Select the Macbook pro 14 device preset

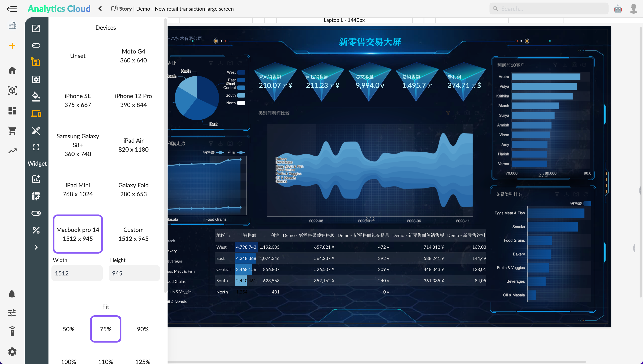tap(78, 234)
